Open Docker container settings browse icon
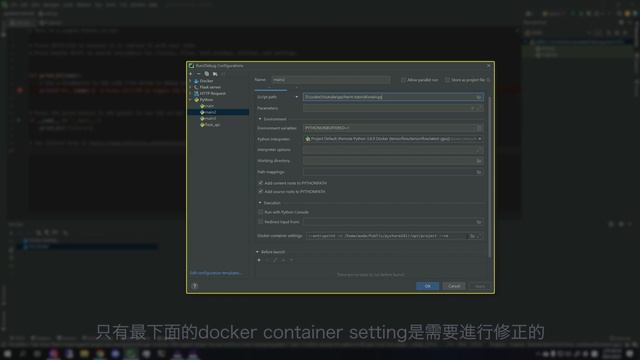The image size is (640, 360). (472, 236)
